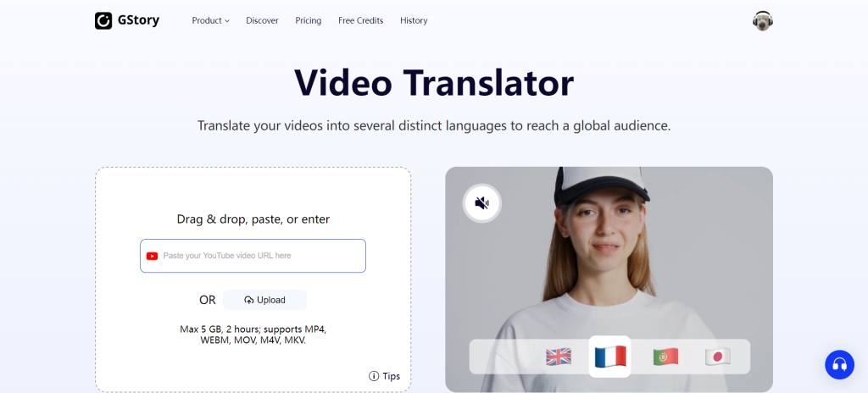Open the Pricing page

(309, 20)
